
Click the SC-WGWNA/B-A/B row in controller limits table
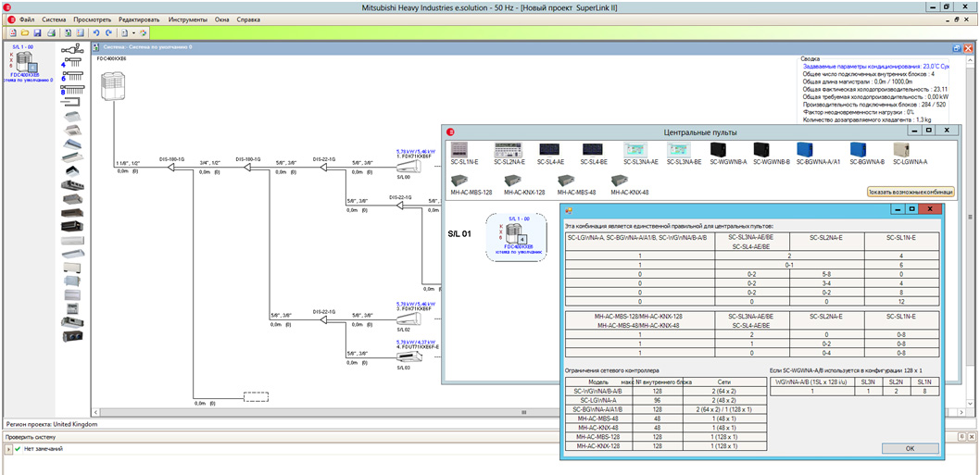click(x=667, y=391)
